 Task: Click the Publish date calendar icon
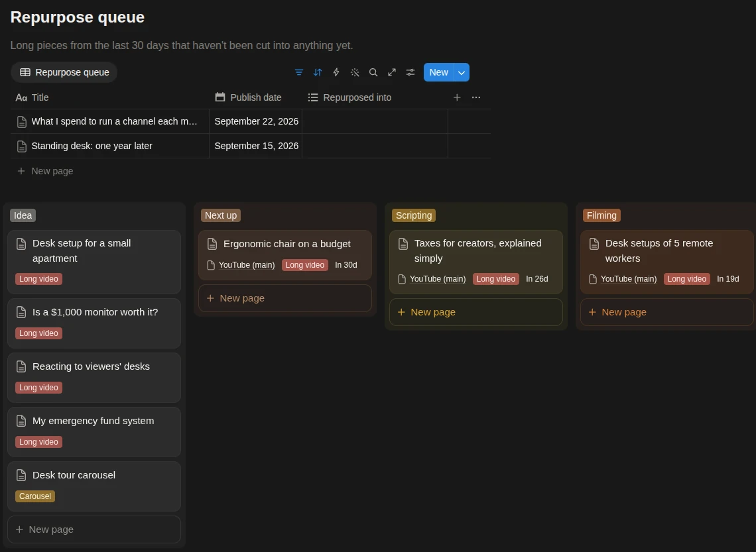(x=220, y=97)
